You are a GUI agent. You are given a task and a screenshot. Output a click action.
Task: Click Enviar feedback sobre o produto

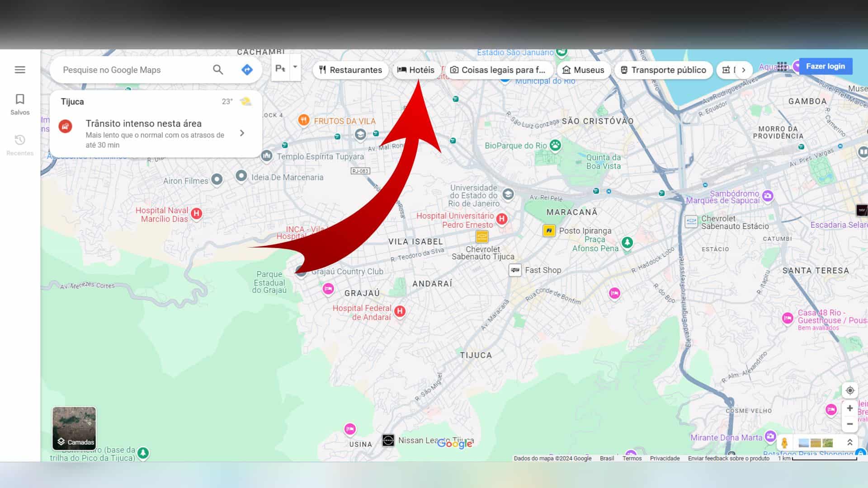[x=728, y=458]
